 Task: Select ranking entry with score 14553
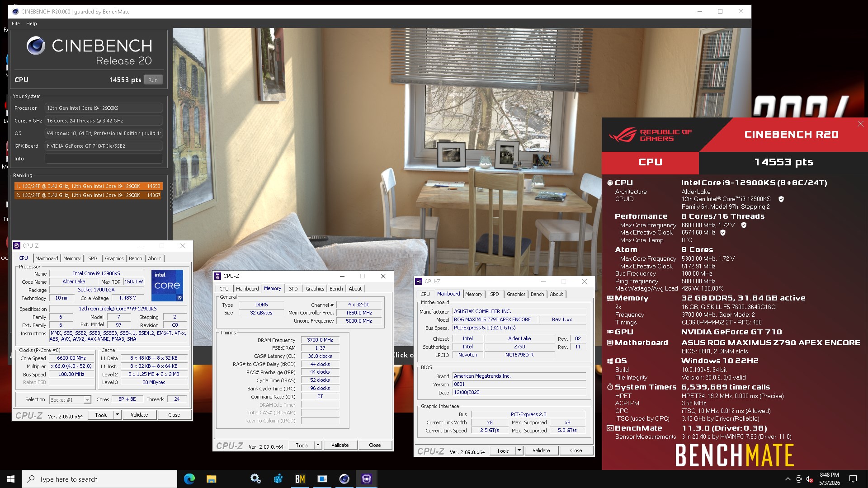[88, 186]
